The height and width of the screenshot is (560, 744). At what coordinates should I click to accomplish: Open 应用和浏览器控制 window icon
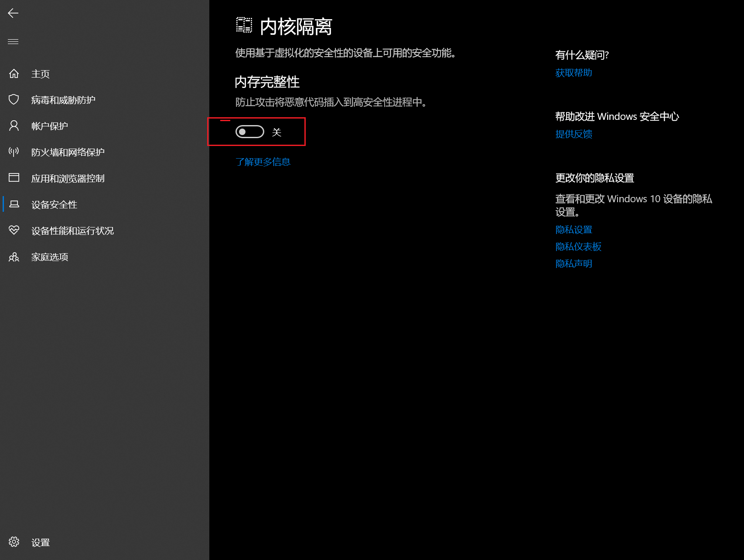pyautogui.click(x=14, y=178)
